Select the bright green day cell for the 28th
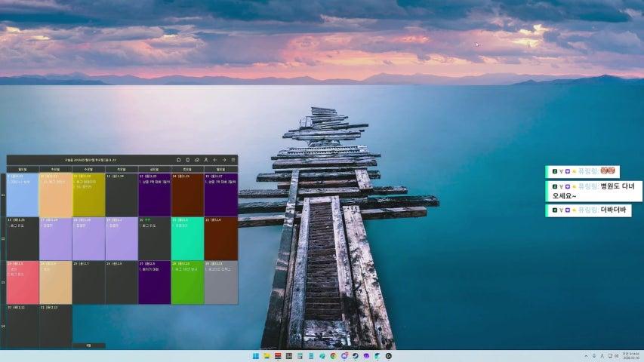This screenshot has width=644, height=362. tap(187, 283)
